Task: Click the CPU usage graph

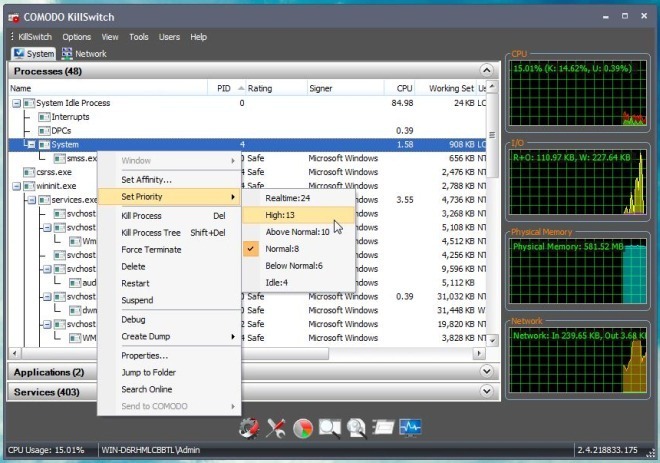Action: point(578,93)
